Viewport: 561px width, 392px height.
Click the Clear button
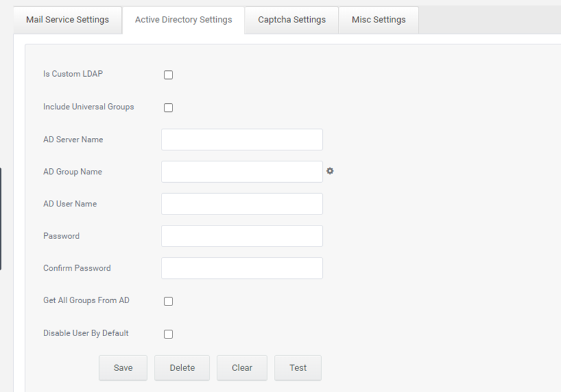click(242, 368)
